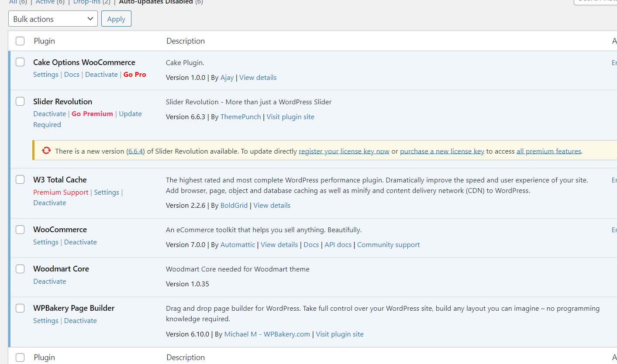Open the 'Michael M - WPBakery.com' author link
Screen dimensions: 617x364
(x=267, y=334)
